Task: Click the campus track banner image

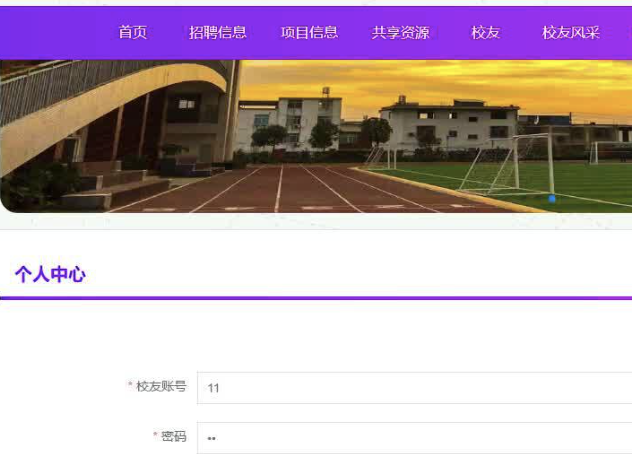Action: (316, 136)
